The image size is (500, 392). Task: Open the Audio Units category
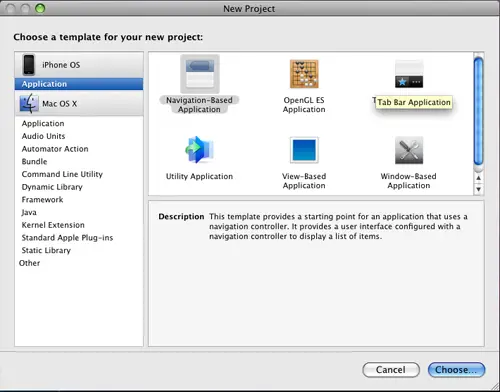43,136
